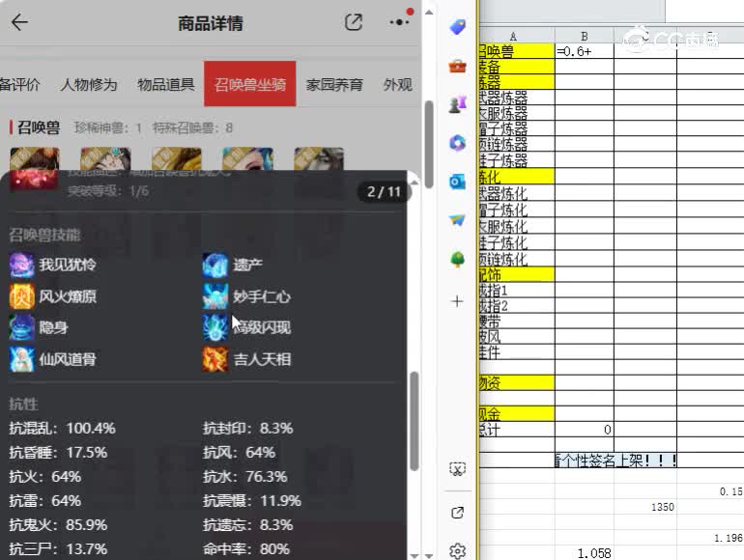Viewport: 744px width, 560px height.
Task: Open the red toolbox sidebar icon
Action: [x=457, y=66]
